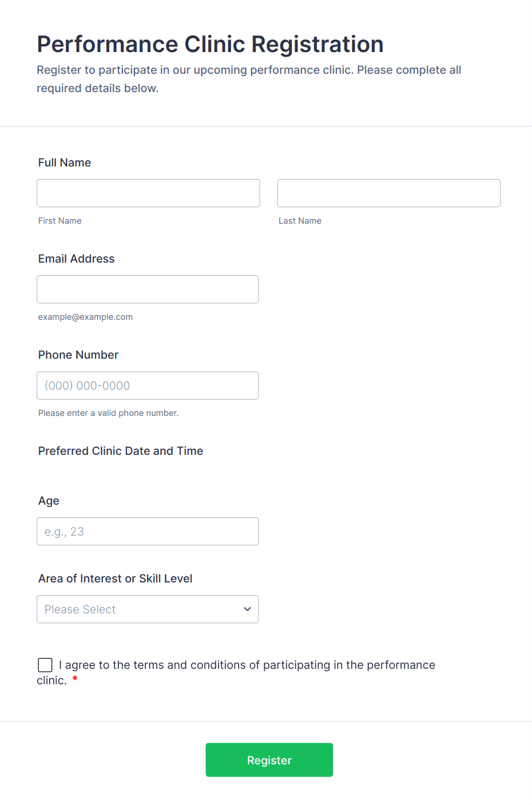Click the example@example.com hint text

(85, 317)
